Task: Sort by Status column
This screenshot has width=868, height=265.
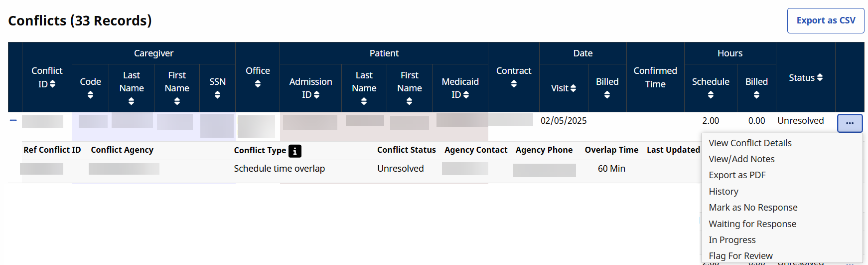Action: (x=820, y=77)
